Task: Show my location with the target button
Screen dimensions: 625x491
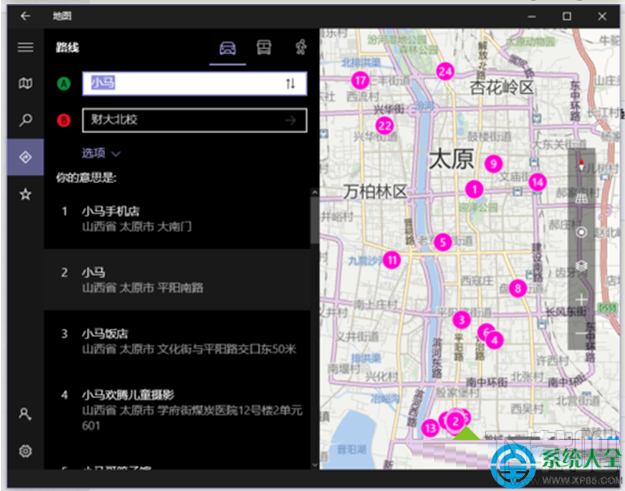Action: coord(581,232)
